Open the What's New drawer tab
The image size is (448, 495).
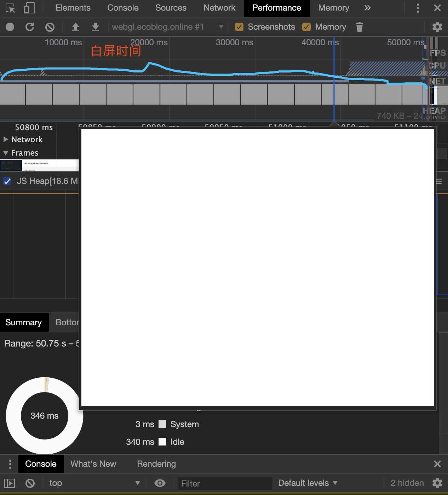tap(93, 464)
